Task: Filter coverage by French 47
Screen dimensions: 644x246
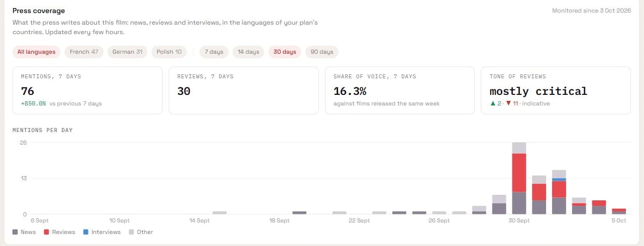Action: coord(84,52)
